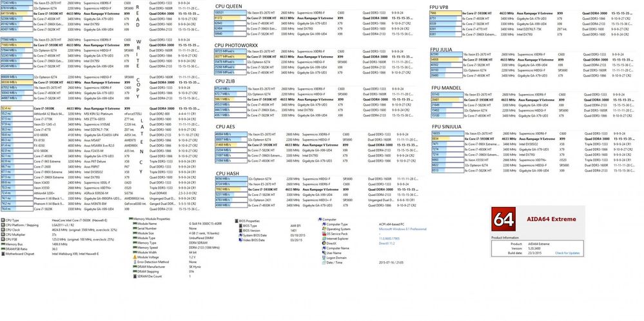Click the CPU PHOTOWORXX heading
The width and height of the screenshot is (644, 321).
tap(236, 44)
